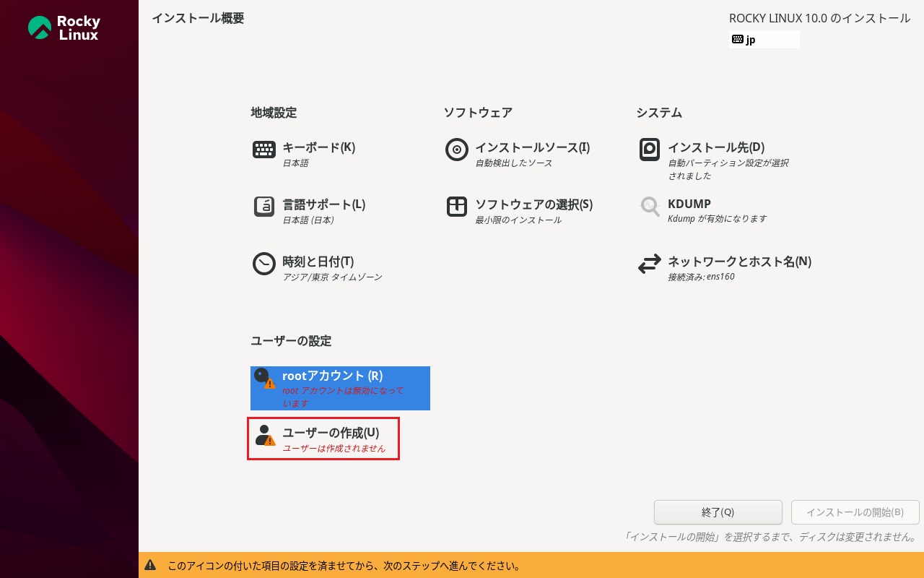Screen dimensions: 924x578
Task: Open ネットワークとホスト名(N) label
Action: (x=739, y=262)
